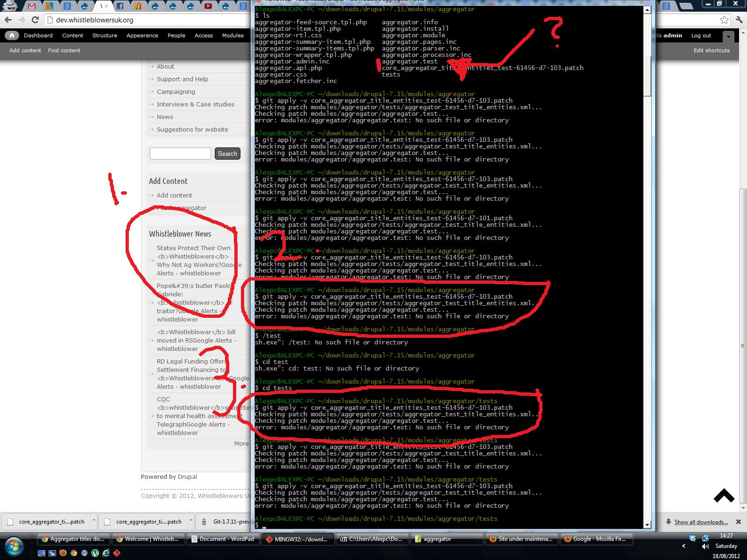747x560 pixels.
Task: Launch Git Bash from quick launch
Action: [117, 553]
